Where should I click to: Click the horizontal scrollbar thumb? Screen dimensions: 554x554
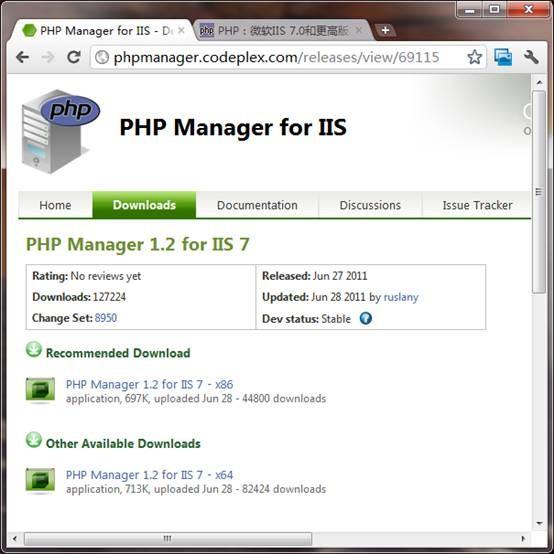click(x=168, y=538)
